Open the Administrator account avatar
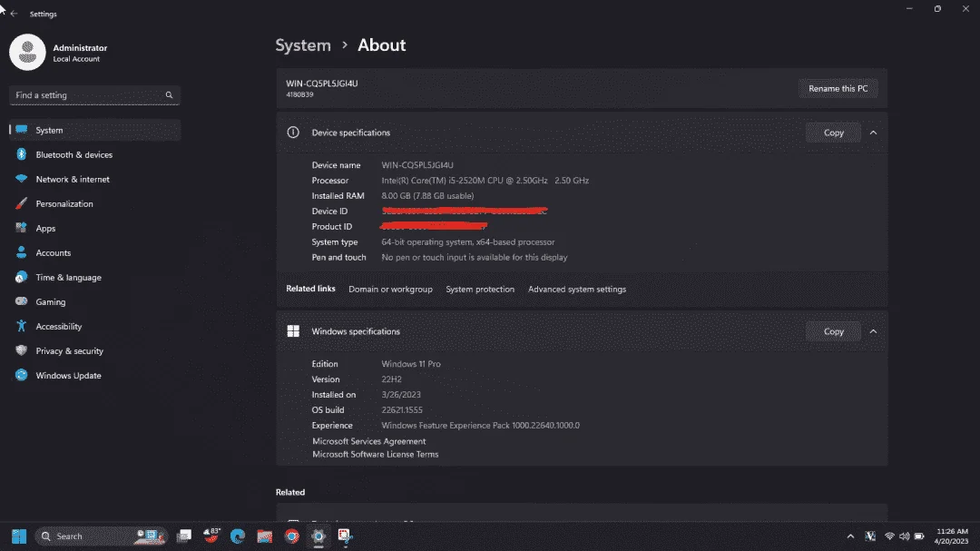Image resolution: width=980 pixels, height=551 pixels. point(27,52)
